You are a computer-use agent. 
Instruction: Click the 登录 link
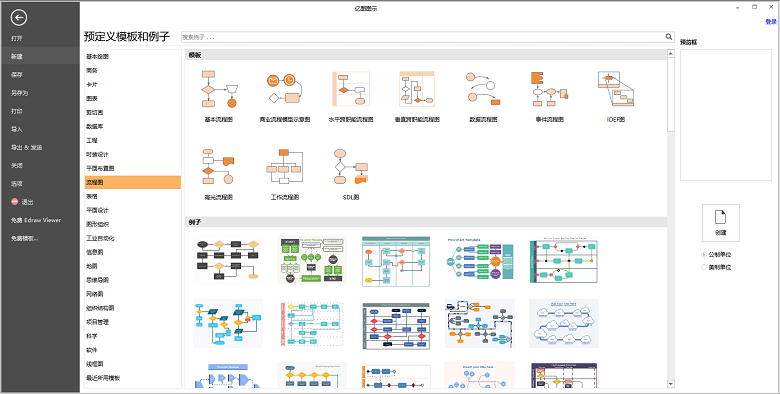point(771,22)
